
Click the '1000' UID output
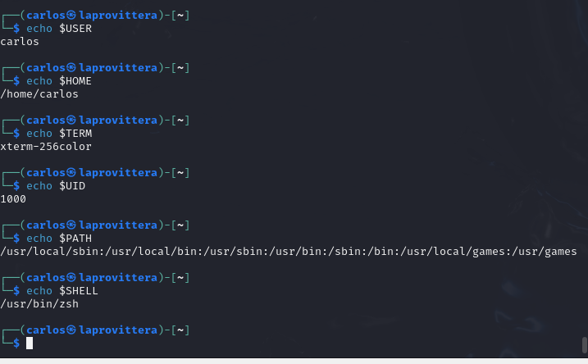pyautogui.click(x=13, y=199)
